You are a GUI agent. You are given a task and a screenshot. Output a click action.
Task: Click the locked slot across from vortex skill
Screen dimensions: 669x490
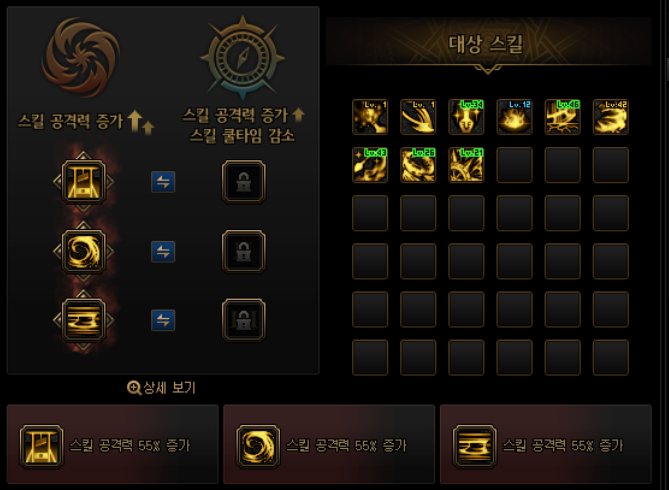tap(244, 251)
